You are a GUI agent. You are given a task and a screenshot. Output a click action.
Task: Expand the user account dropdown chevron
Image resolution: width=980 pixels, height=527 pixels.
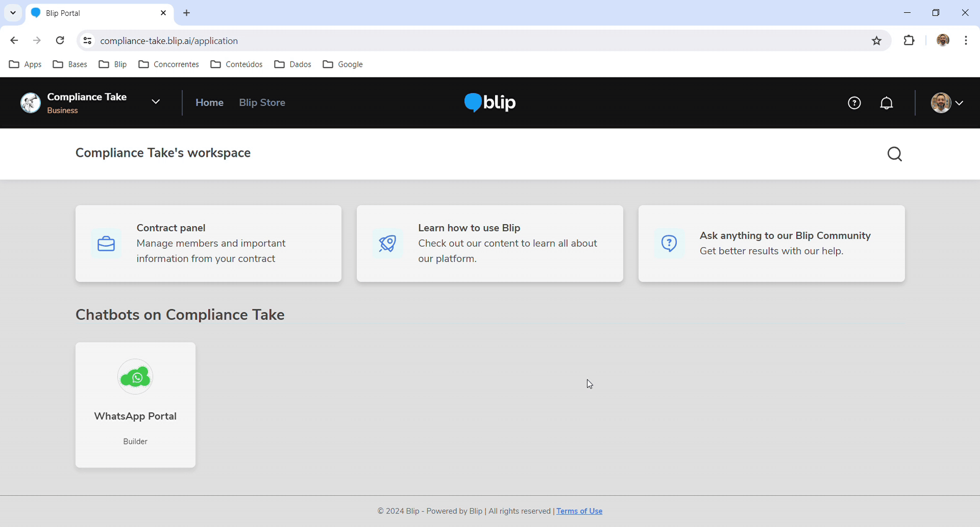click(960, 103)
